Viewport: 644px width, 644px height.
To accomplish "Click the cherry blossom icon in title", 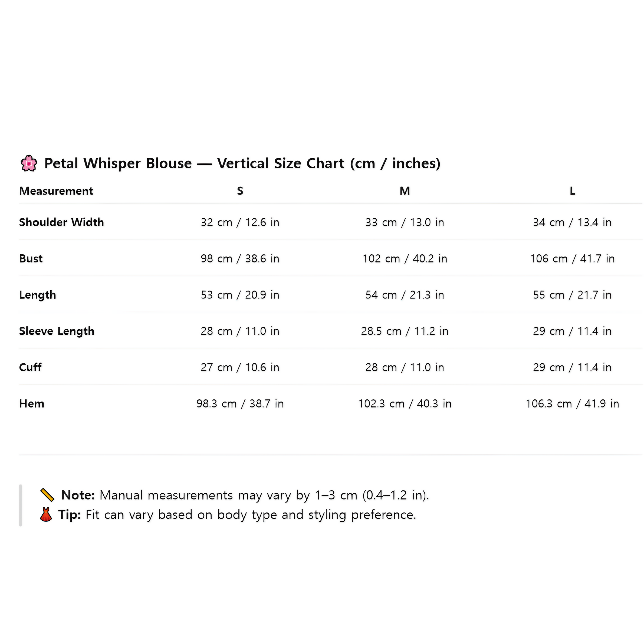I will [x=29, y=163].
